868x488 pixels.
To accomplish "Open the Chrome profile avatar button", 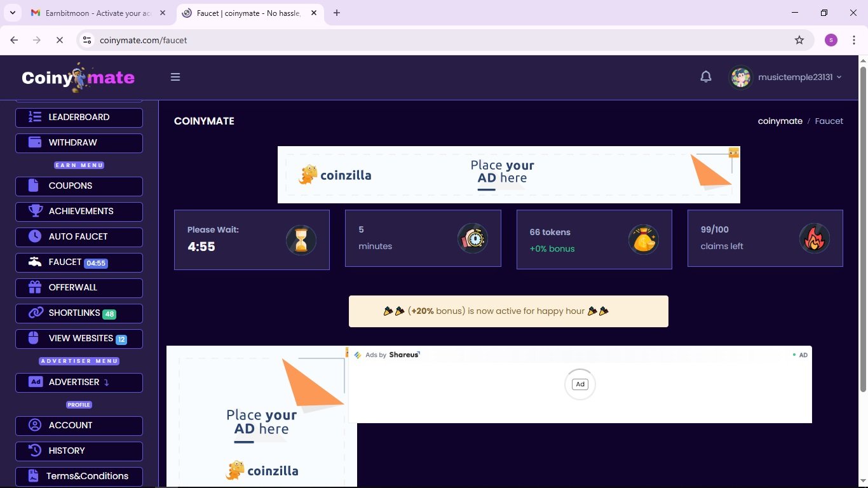I will coord(831,40).
